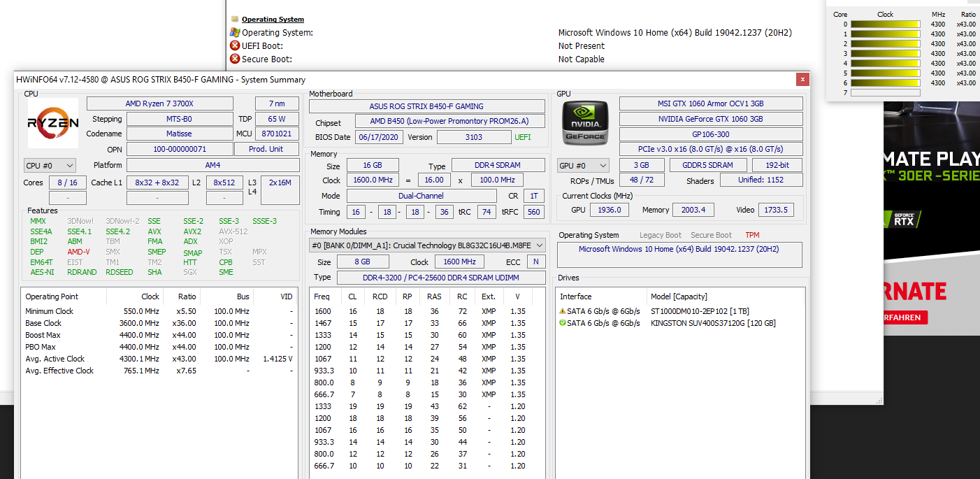Viewport: 980px width, 479px height.
Task: Click the Unified: 1152 shaders field
Action: tap(762, 180)
